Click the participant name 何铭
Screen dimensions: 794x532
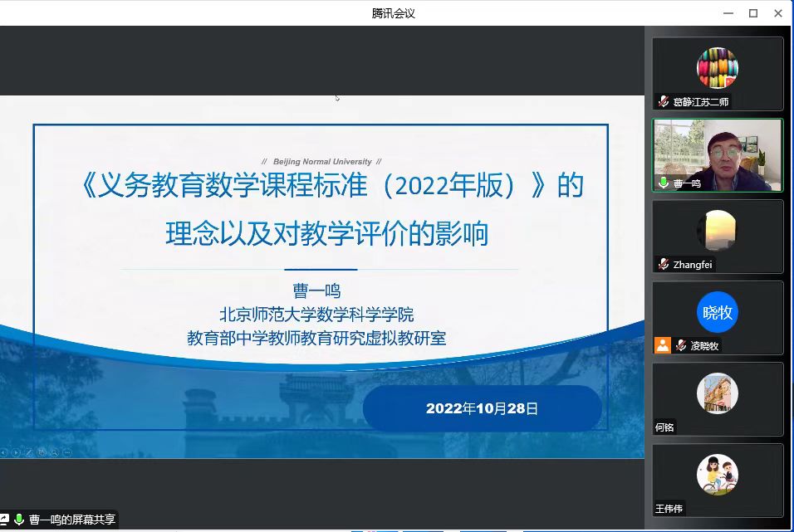pyautogui.click(x=664, y=427)
